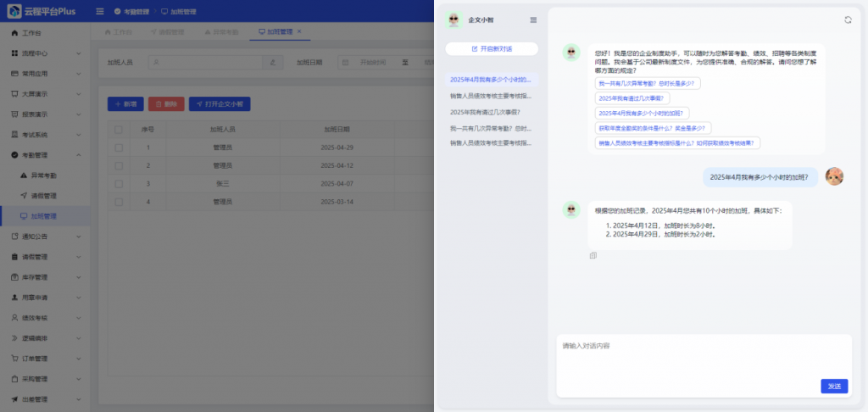Click the icon next to 考试系统
The width and height of the screenshot is (868, 412).
coord(14,135)
